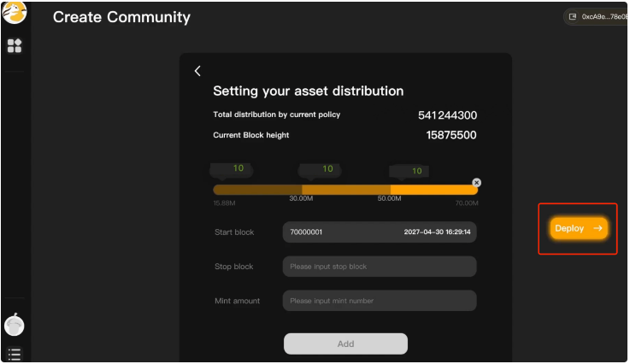630x364 pixels.
Task: Click the middle '10' bubble above the bar
Action: (327, 169)
